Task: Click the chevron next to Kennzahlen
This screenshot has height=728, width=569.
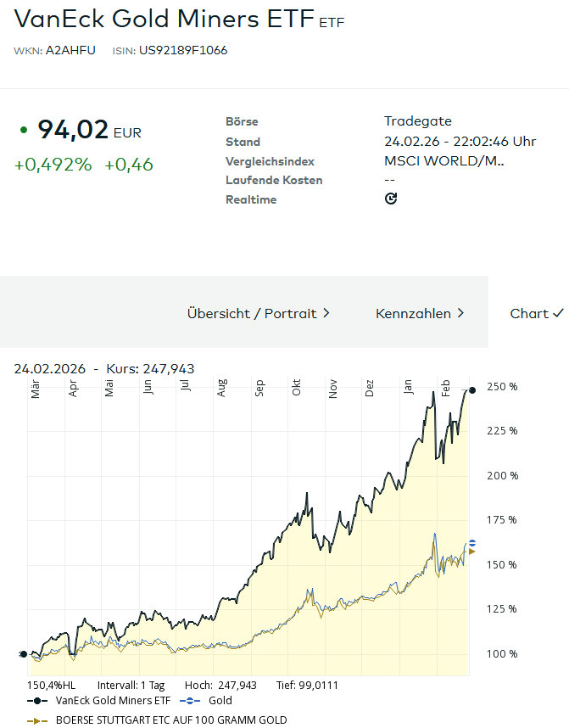Action: click(460, 313)
